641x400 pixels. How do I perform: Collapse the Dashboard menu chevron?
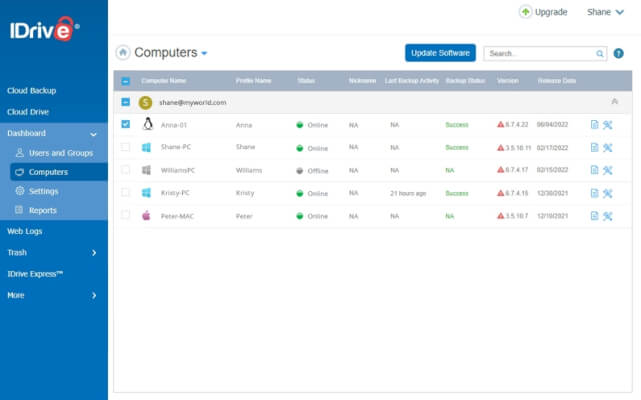[x=94, y=134]
